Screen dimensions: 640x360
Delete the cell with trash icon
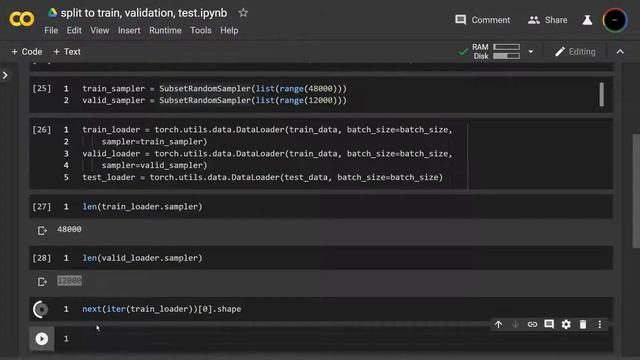[583, 324]
